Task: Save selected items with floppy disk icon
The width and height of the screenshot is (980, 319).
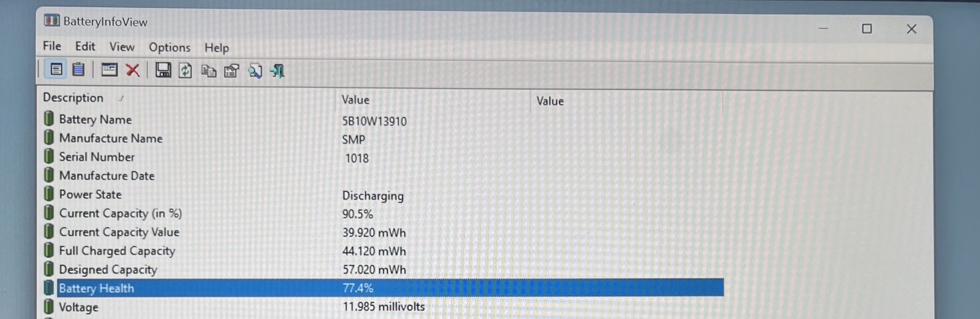Action: pyautogui.click(x=163, y=70)
